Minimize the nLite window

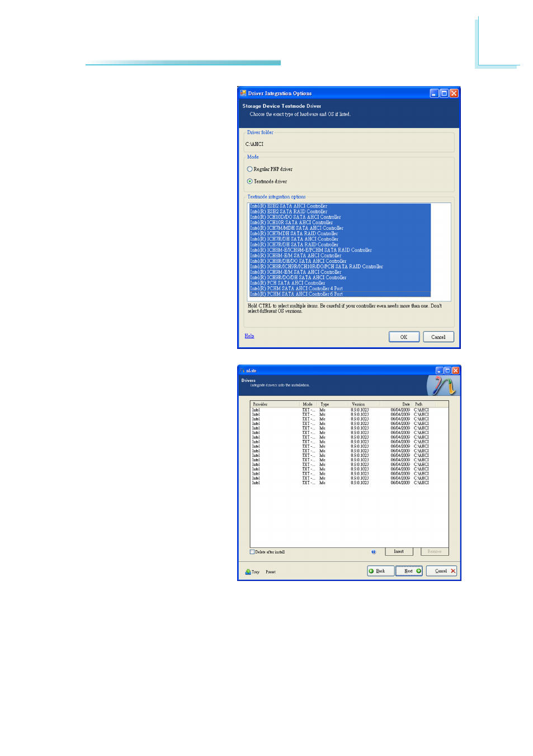[439, 370]
